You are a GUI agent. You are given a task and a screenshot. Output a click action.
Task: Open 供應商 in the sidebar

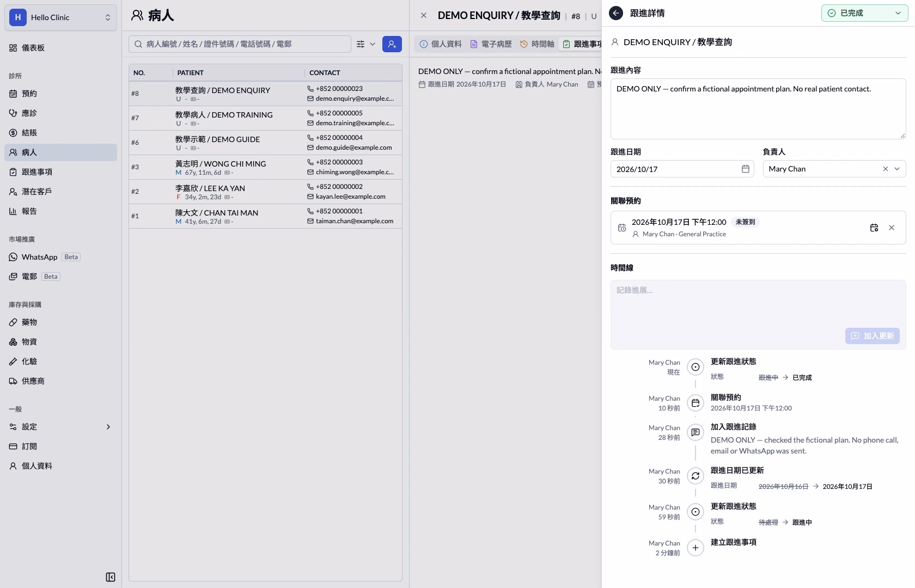coord(60,381)
